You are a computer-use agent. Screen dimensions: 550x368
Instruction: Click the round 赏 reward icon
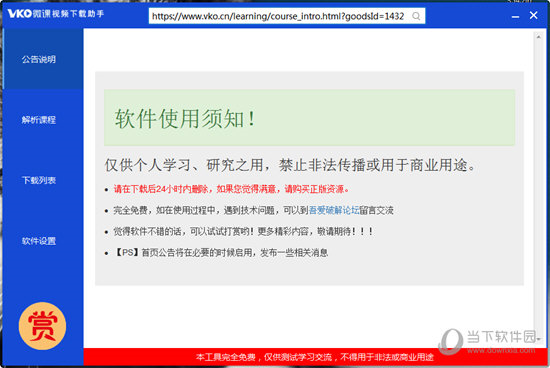42,326
